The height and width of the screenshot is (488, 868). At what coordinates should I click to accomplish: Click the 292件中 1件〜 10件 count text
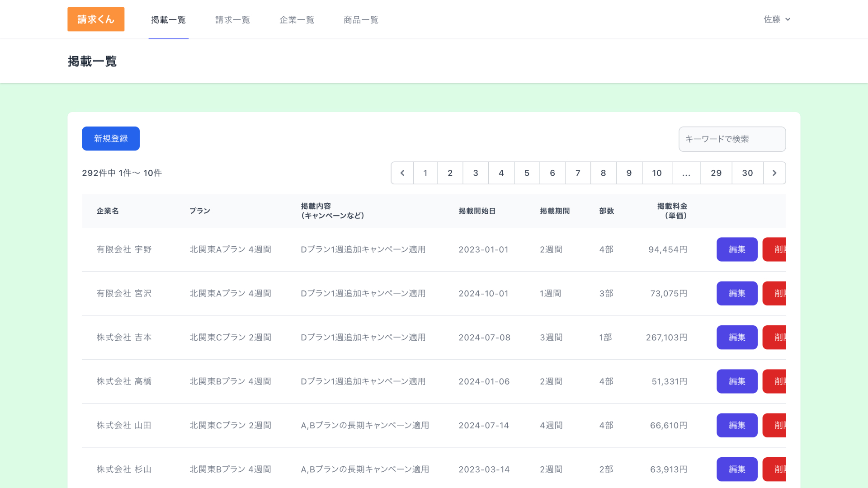122,173
